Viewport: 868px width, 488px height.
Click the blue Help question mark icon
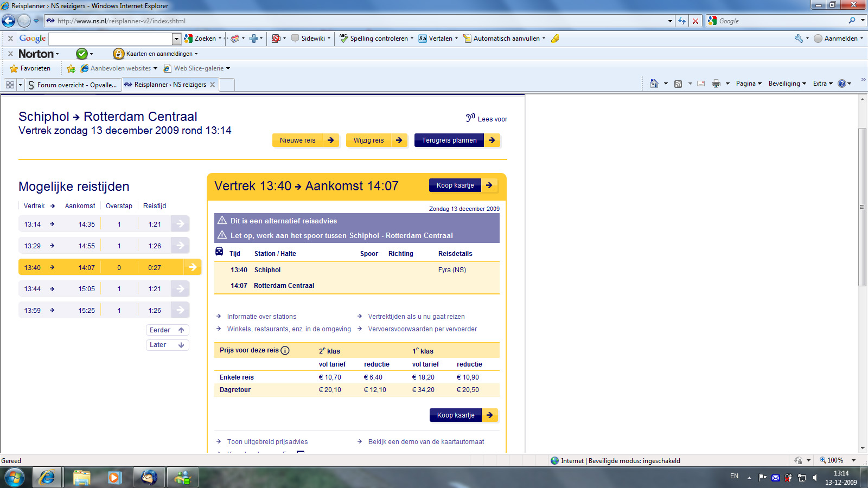tap(842, 84)
